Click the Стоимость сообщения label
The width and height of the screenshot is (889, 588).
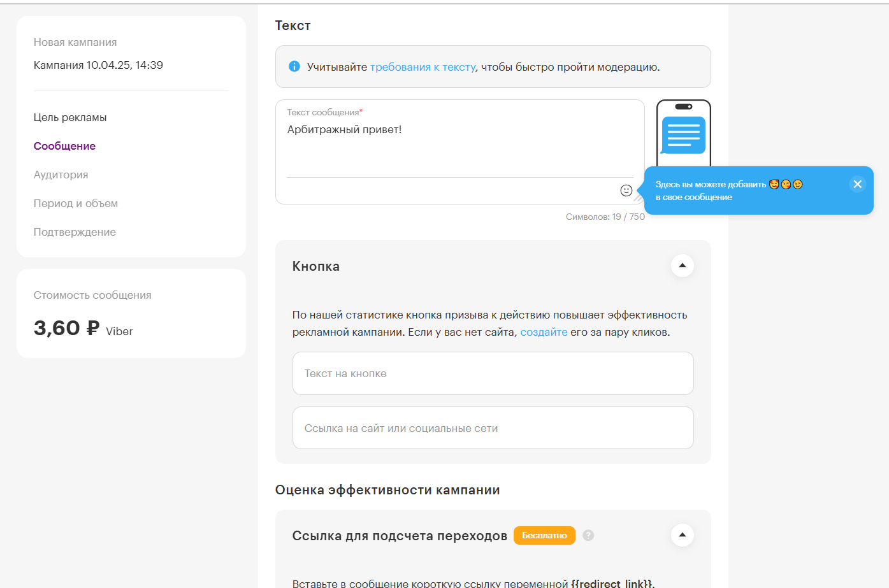(92, 295)
